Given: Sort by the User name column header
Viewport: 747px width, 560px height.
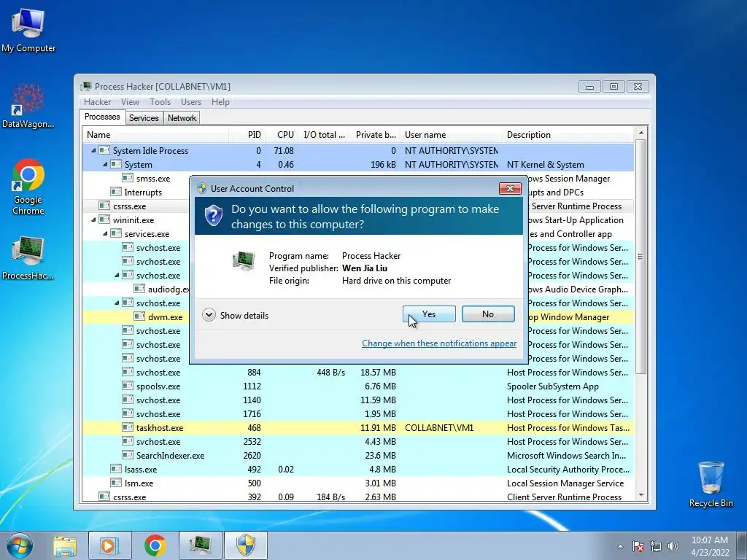Looking at the screenshot, I should tap(451, 135).
